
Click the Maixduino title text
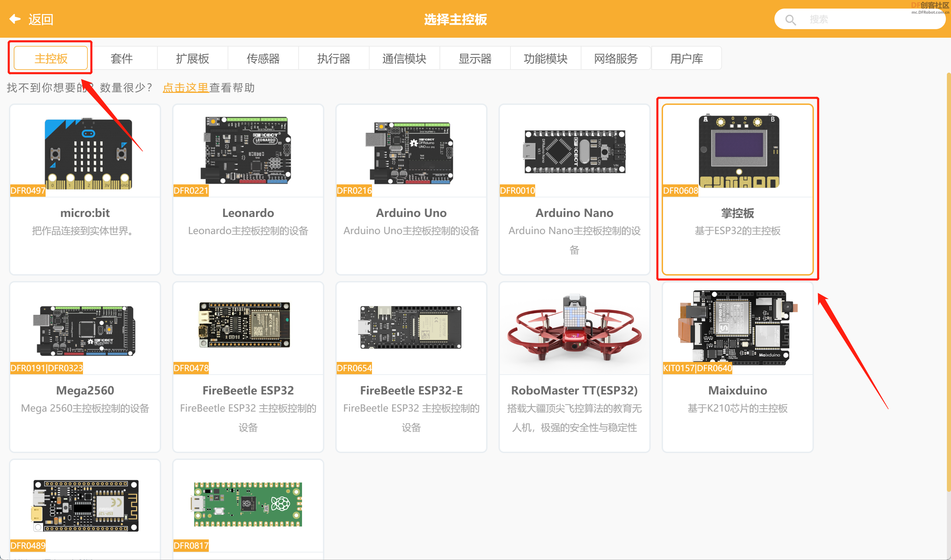point(737,390)
